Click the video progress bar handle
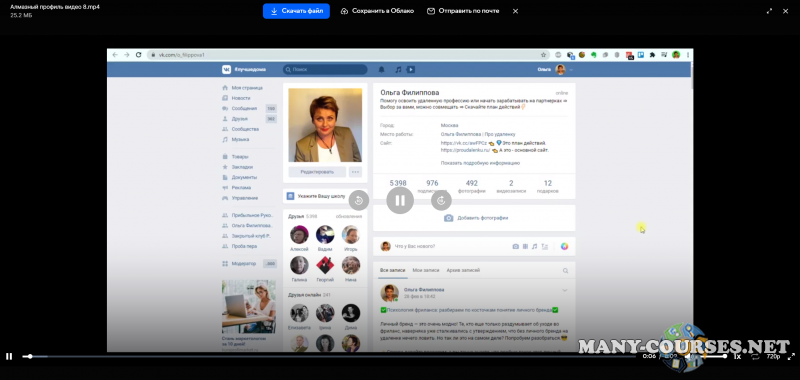 [30, 357]
